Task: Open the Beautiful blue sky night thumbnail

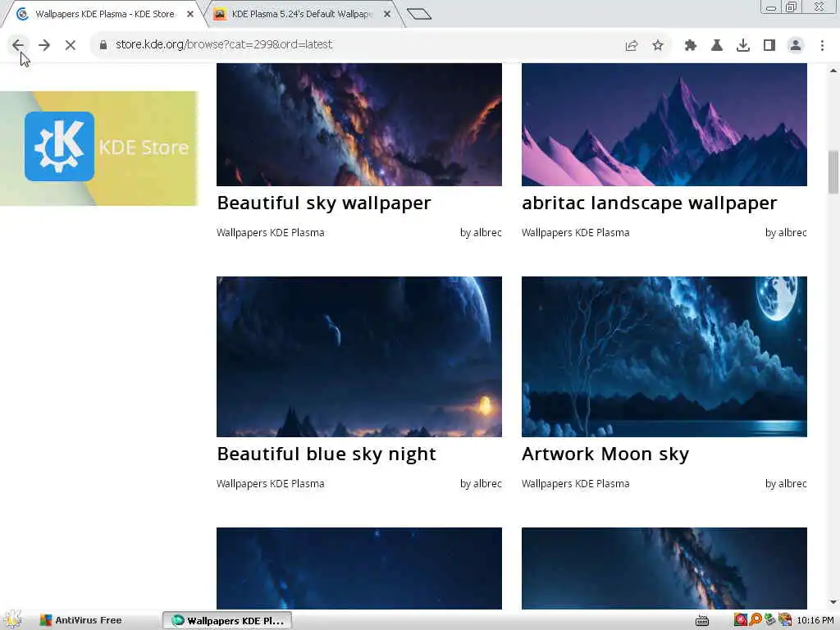Action: tap(359, 356)
